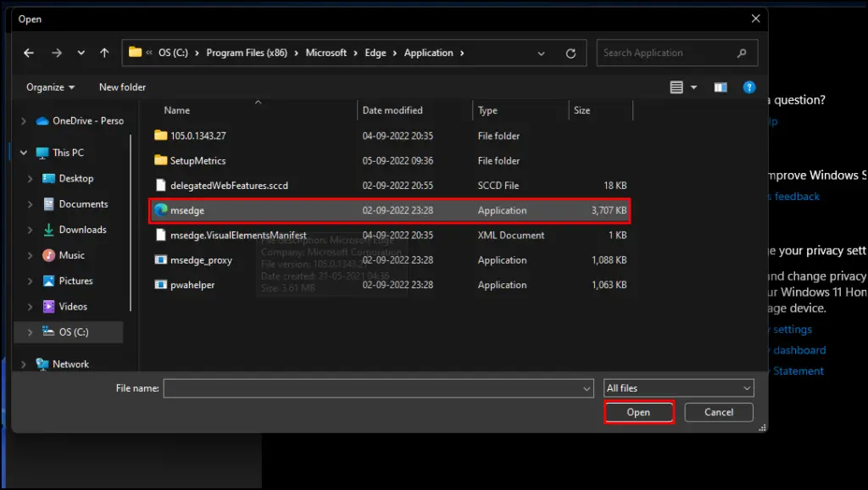Expand chevron after Application breadcrumb
868x490 pixels.
click(462, 53)
